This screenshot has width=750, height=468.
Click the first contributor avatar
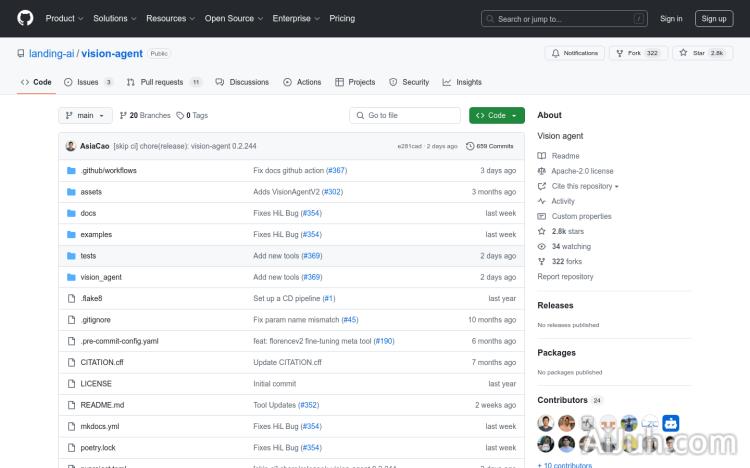[546, 423]
